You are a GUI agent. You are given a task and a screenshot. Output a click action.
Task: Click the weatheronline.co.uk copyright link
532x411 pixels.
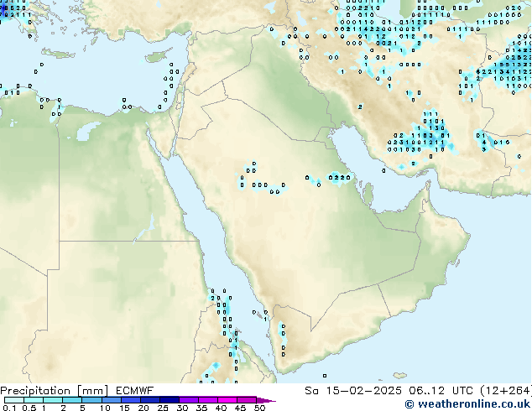point(467,404)
